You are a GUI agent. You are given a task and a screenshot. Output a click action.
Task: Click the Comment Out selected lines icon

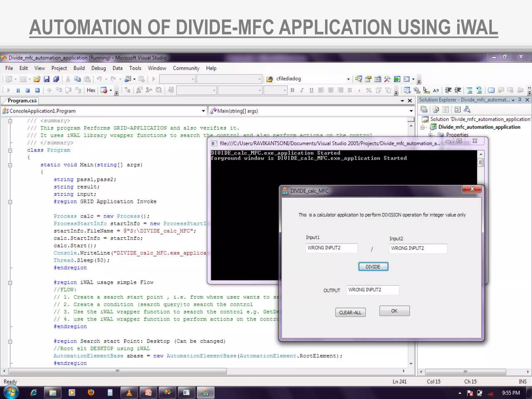pos(470,90)
